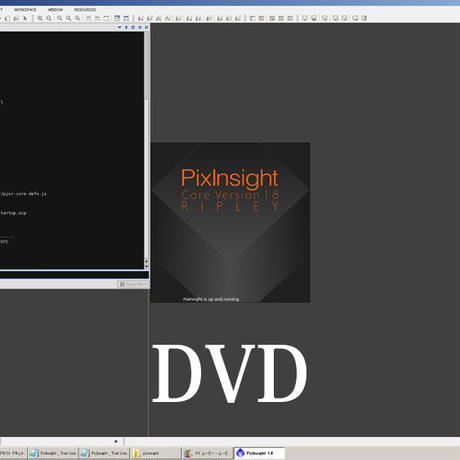460x460 pixels.
Task: Close the Process Console panel with blue X
Action: pyautogui.click(x=146, y=27)
